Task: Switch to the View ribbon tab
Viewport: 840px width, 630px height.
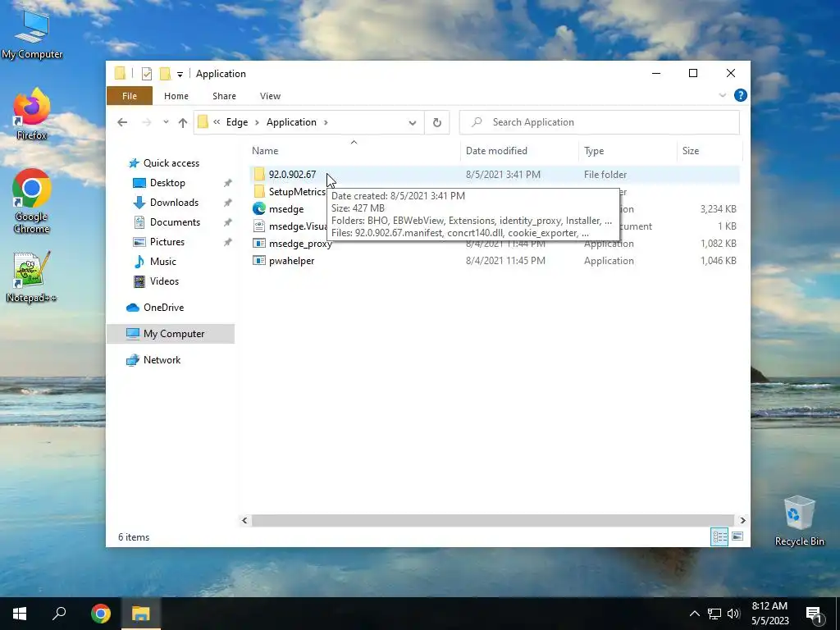Action: tap(270, 96)
